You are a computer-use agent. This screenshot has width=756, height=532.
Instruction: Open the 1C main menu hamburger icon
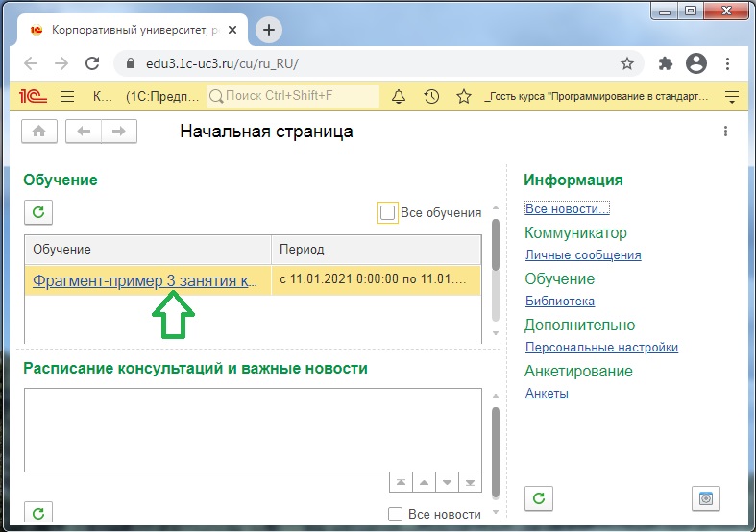click(x=67, y=97)
